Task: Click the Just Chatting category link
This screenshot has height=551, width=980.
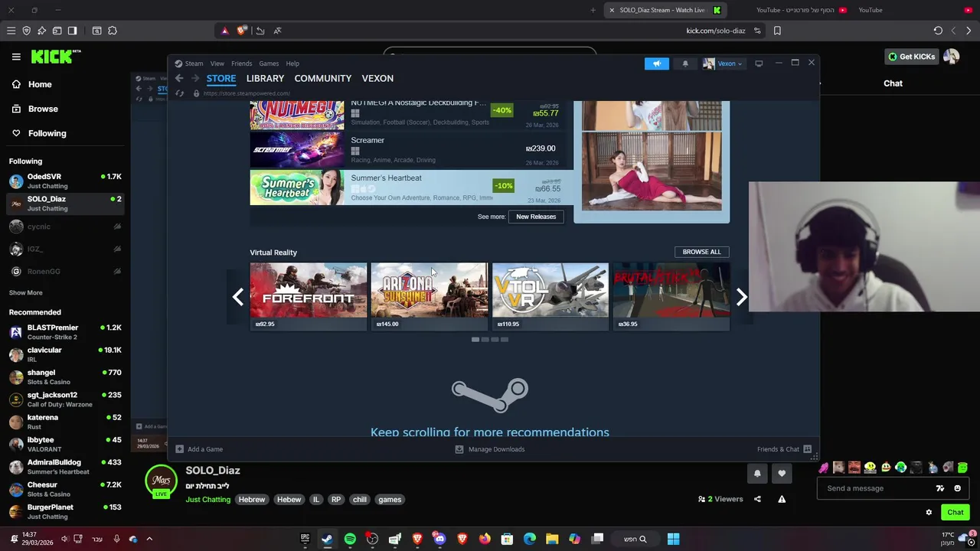Action: (x=207, y=500)
